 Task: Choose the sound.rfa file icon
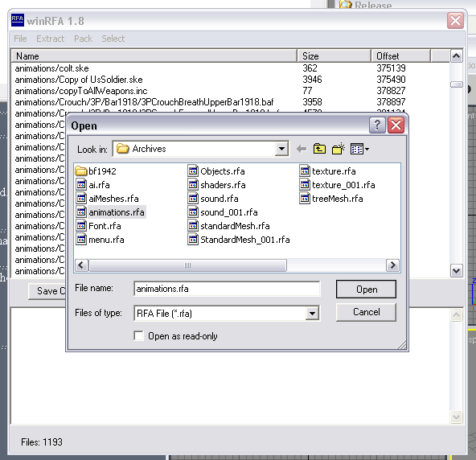coord(193,199)
